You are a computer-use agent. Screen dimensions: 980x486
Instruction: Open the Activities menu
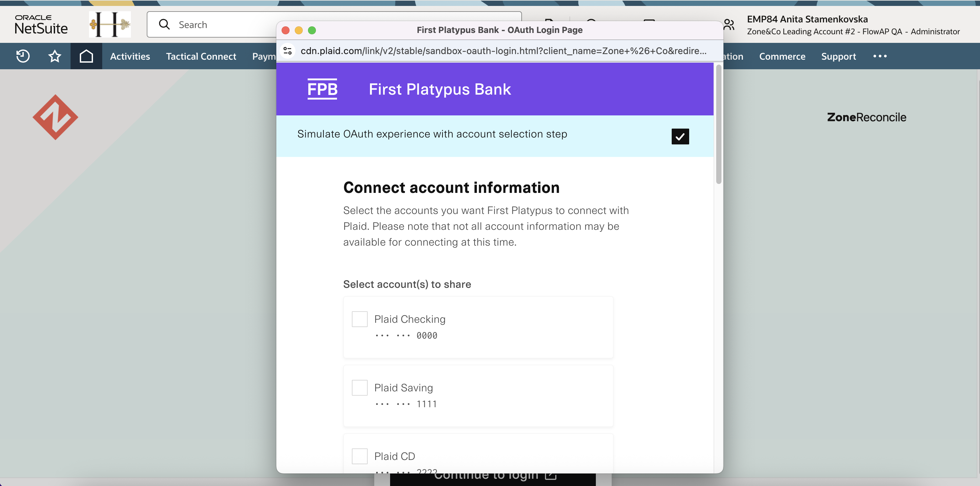coord(130,56)
